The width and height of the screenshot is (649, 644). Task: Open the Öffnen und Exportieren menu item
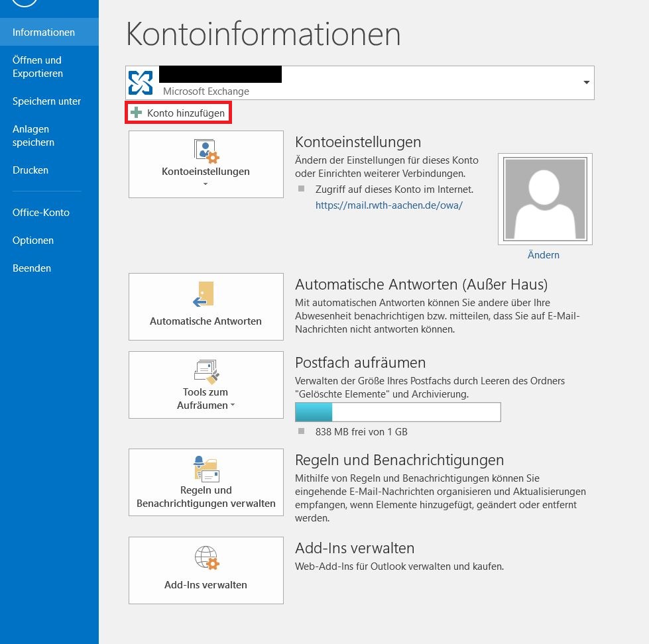click(38, 67)
